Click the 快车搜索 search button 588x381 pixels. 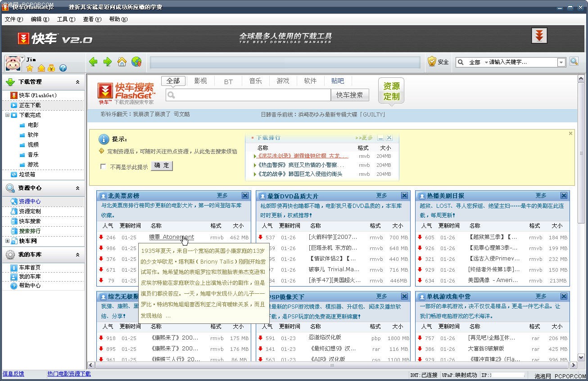350,95
